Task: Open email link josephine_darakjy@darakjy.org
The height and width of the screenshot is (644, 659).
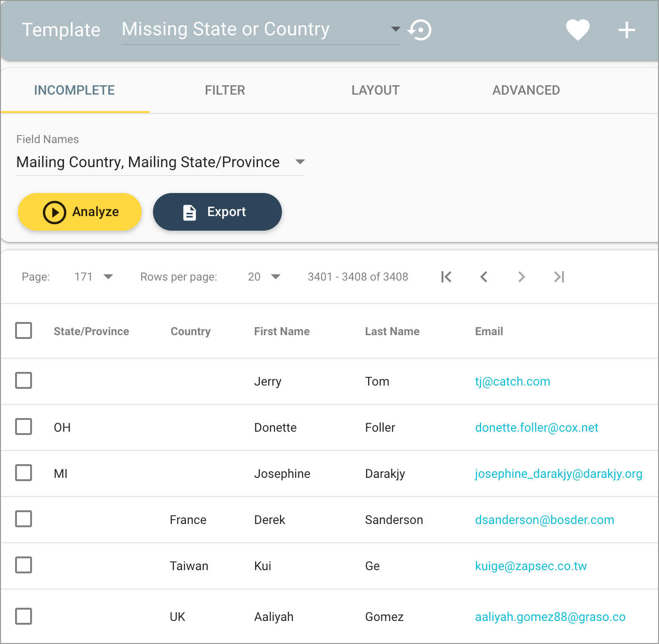Action: 559,474
